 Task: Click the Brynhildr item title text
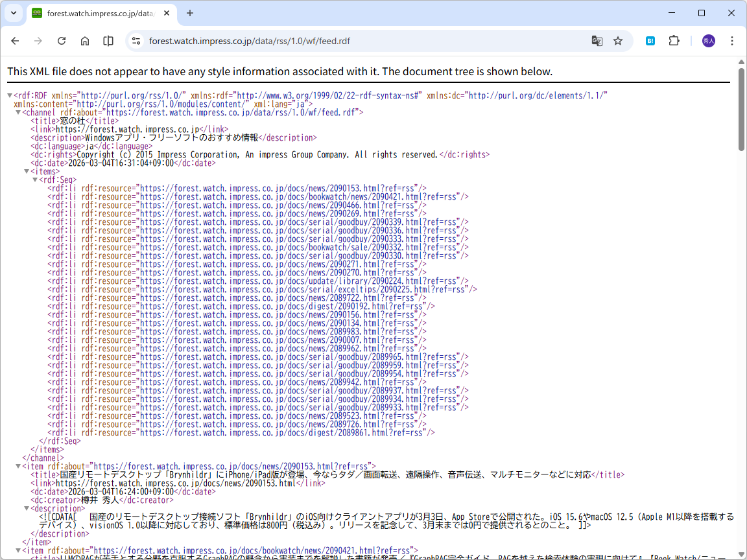pyautogui.click(x=326, y=474)
